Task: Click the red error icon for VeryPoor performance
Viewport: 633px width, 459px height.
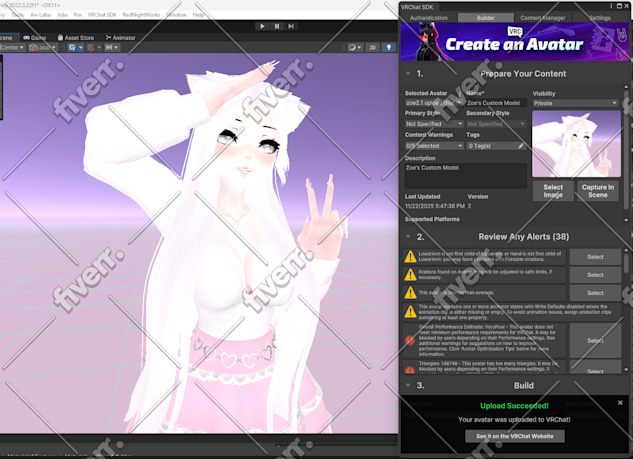Action: (410, 340)
